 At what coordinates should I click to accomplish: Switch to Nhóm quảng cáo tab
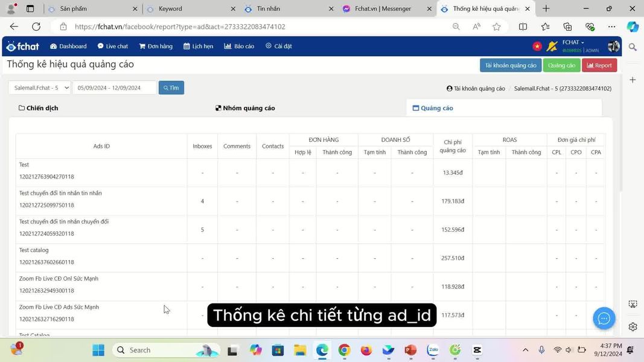[x=245, y=108]
